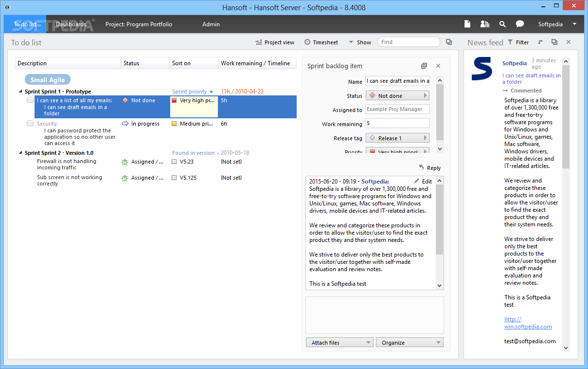Open the Status Not done dropdown
The image size is (588, 369).
point(398,95)
